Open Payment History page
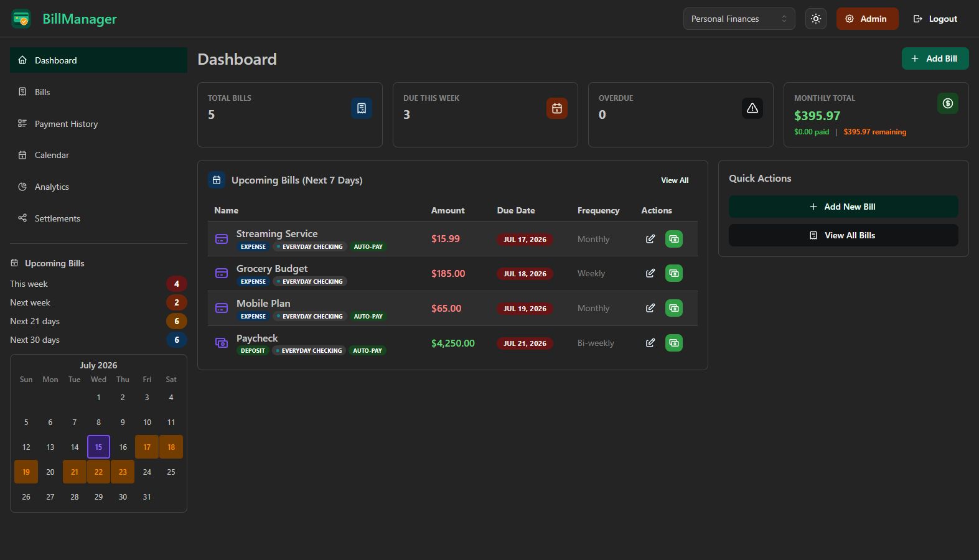979x560 pixels. 98,124
